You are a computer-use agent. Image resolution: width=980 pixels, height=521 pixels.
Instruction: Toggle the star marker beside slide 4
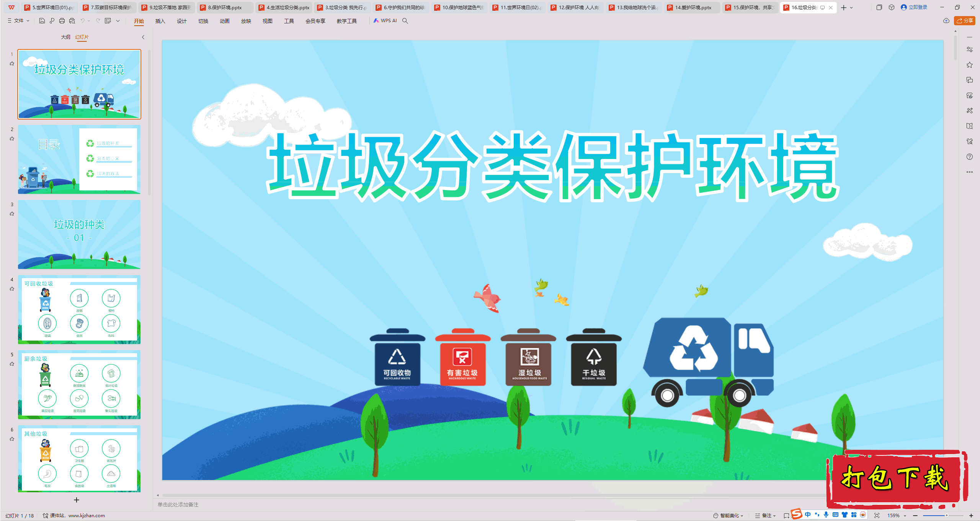[12, 289]
